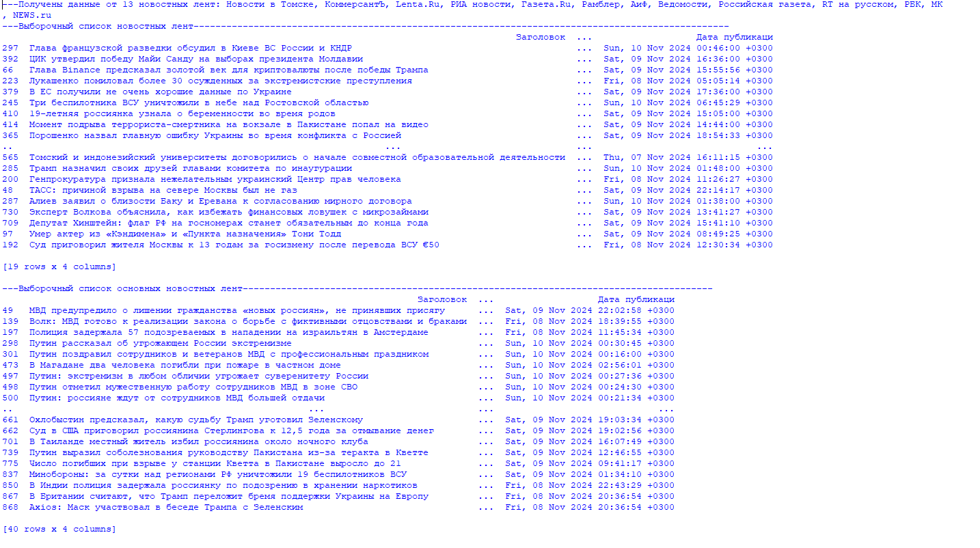Screen dimensions: 980x548
Task: Select headline '19-летняя россиянка узнала о беременности'
Action: [x=182, y=113]
